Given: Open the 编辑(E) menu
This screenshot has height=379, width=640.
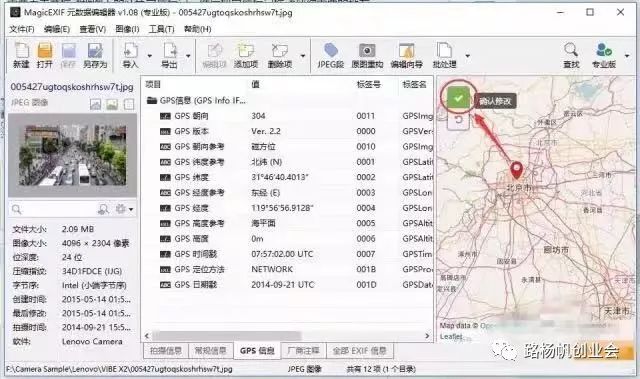Looking at the screenshot, I should click(x=57, y=29).
